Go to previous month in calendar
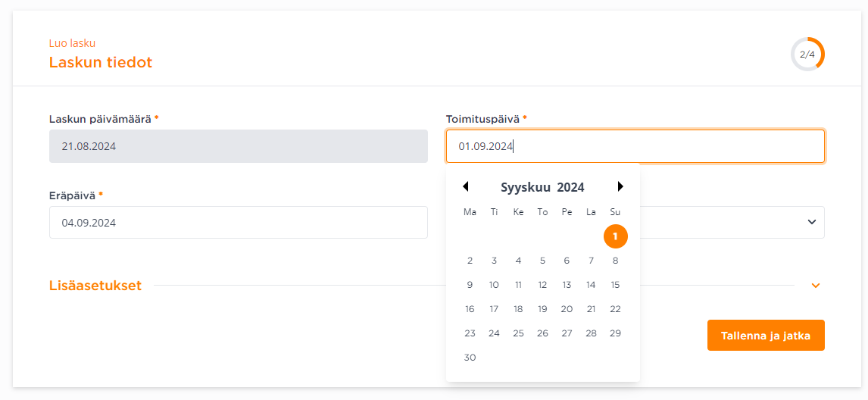868x400 pixels. [x=466, y=186]
